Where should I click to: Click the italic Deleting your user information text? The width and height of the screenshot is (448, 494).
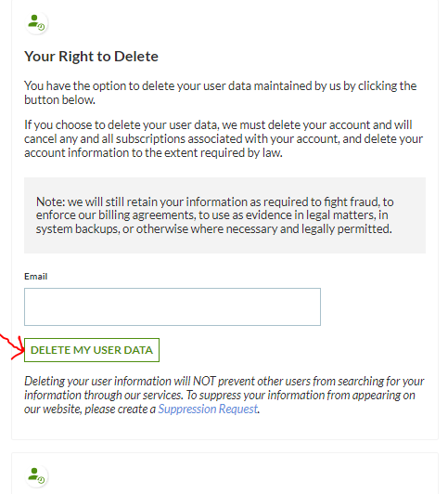pos(224,395)
